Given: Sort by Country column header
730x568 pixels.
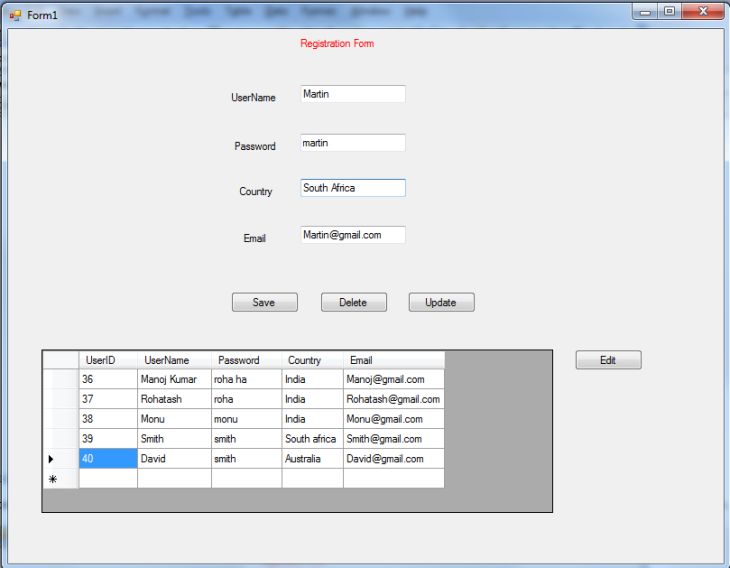Looking at the screenshot, I should pyautogui.click(x=312, y=360).
